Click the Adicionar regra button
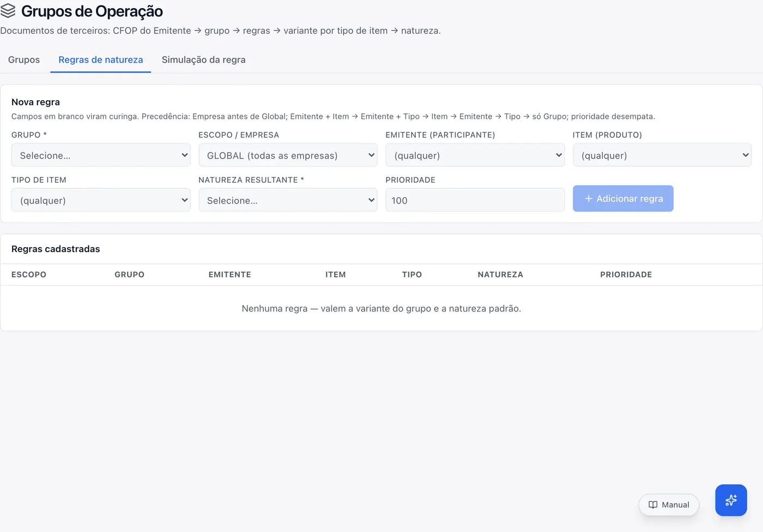 (x=623, y=199)
